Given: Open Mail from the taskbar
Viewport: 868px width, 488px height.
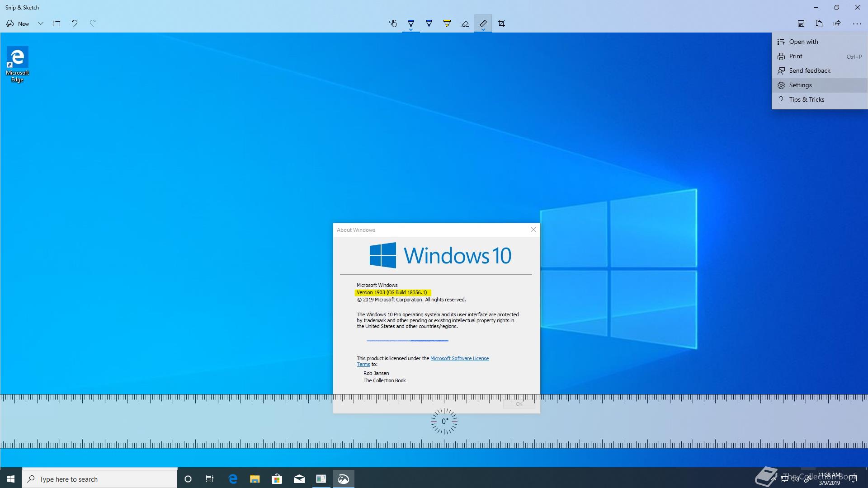Looking at the screenshot, I should pyautogui.click(x=299, y=479).
